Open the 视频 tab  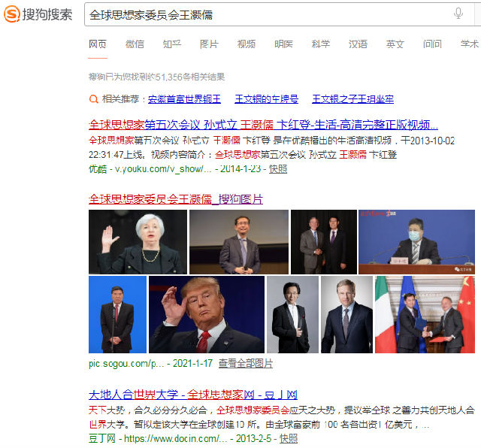pos(247,44)
